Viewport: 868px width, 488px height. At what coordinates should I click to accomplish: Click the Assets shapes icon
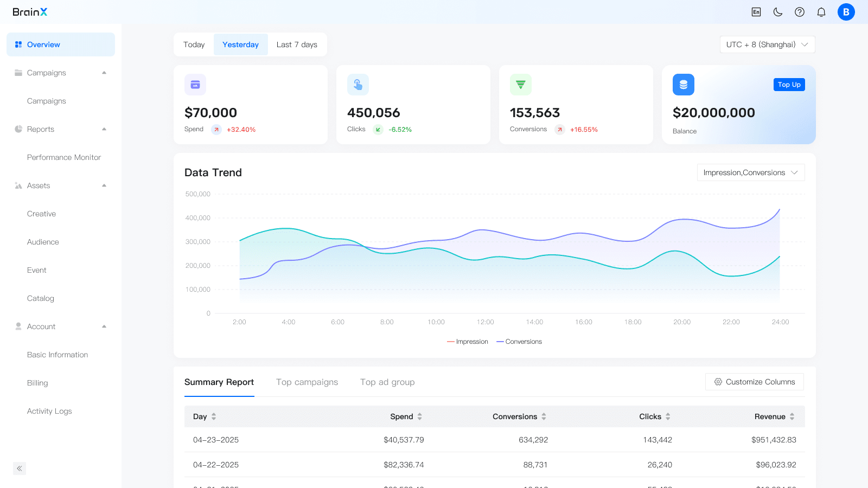[18, 185]
